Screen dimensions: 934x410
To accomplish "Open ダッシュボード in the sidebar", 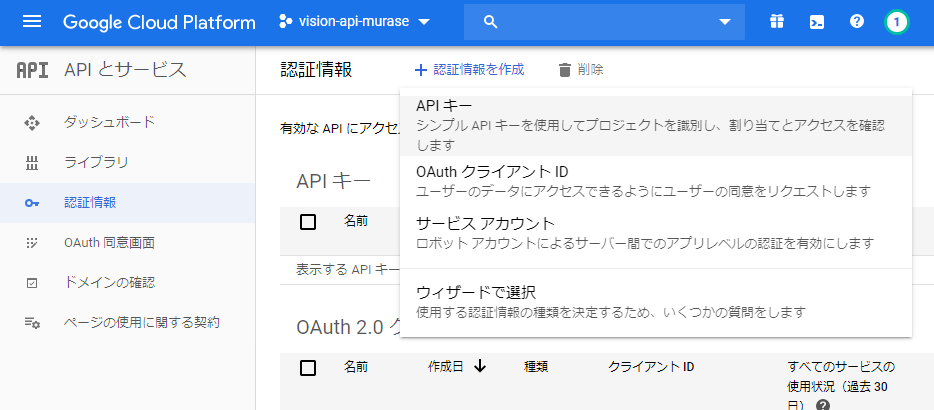I will point(127,123).
